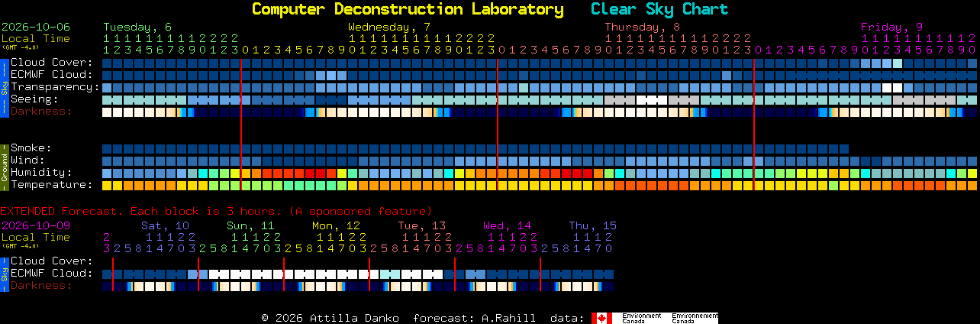Click the light cyan Cloud Cover block on Friday
This screenshot has height=324, width=980.
tap(898, 63)
